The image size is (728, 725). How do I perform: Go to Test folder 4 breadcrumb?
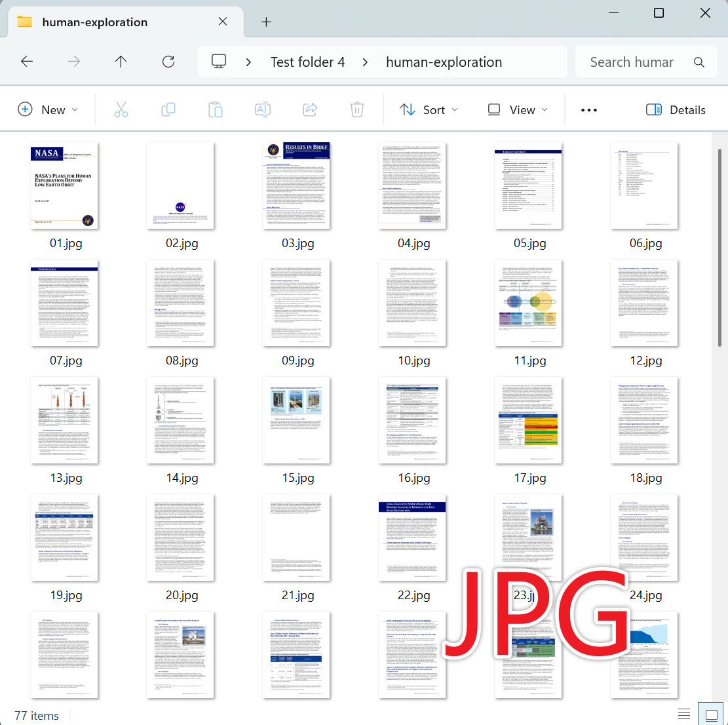(307, 62)
